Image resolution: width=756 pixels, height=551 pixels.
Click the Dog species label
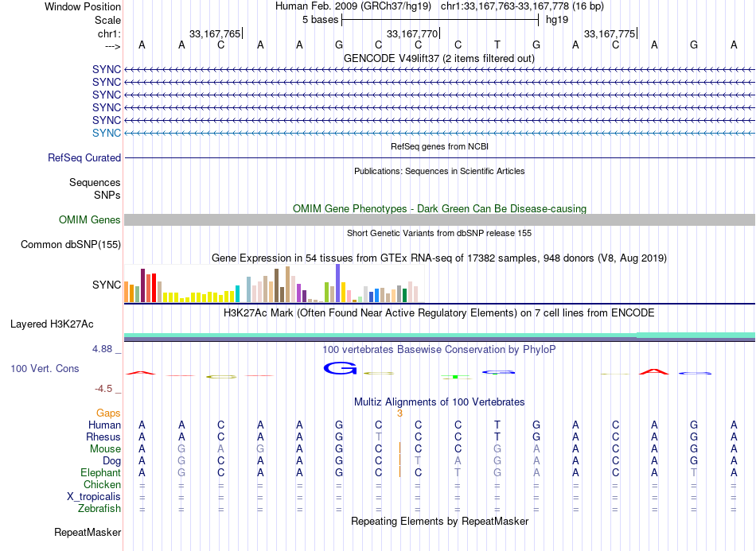coord(112,461)
